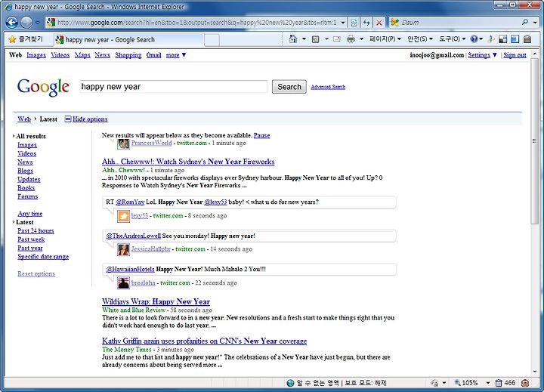Open @HawaiianHotels mention link
544x392 pixels.
tap(130, 269)
